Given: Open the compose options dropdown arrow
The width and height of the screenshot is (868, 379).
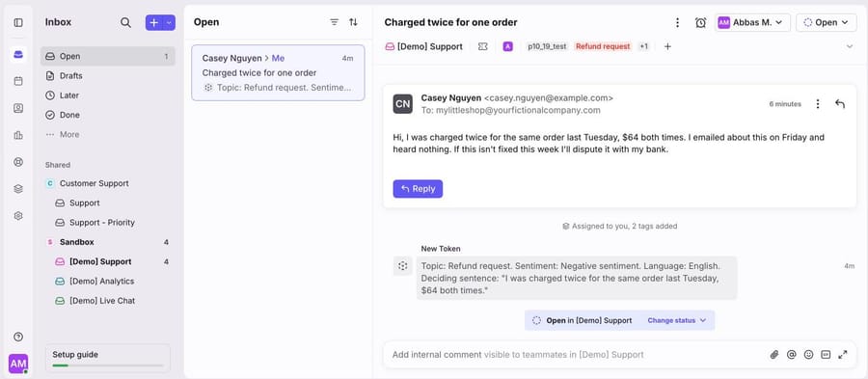Looking at the screenshot, I should [x=170, y=23].
